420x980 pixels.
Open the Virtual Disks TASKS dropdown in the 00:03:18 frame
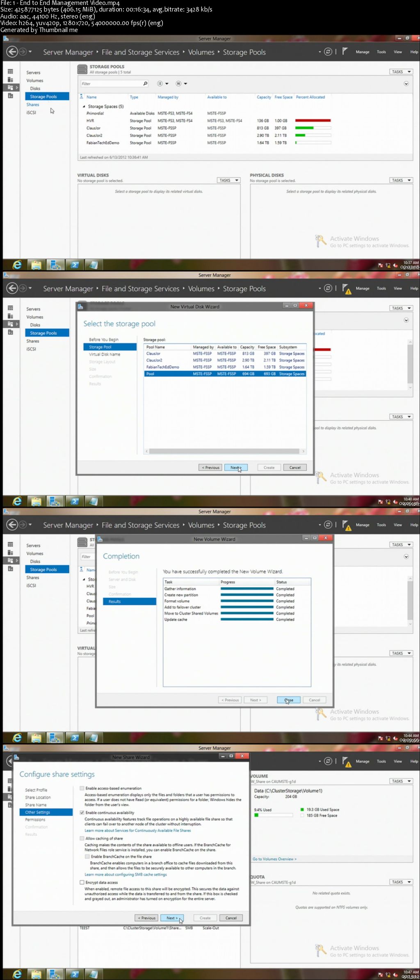coord(228,180)
